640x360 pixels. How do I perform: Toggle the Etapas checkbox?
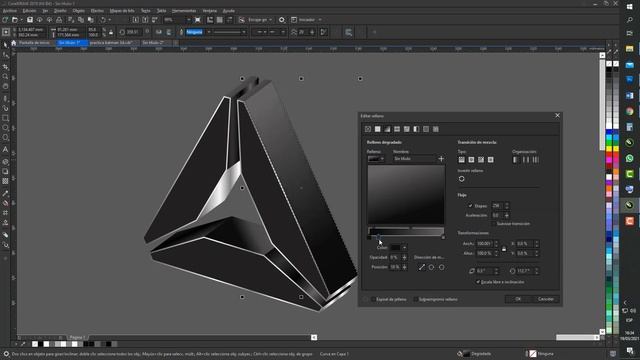471,206
